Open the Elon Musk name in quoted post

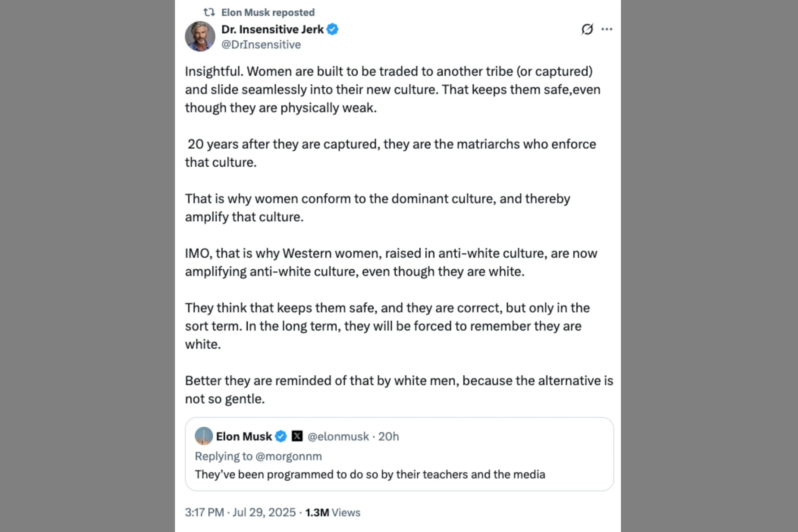(244, 436)
